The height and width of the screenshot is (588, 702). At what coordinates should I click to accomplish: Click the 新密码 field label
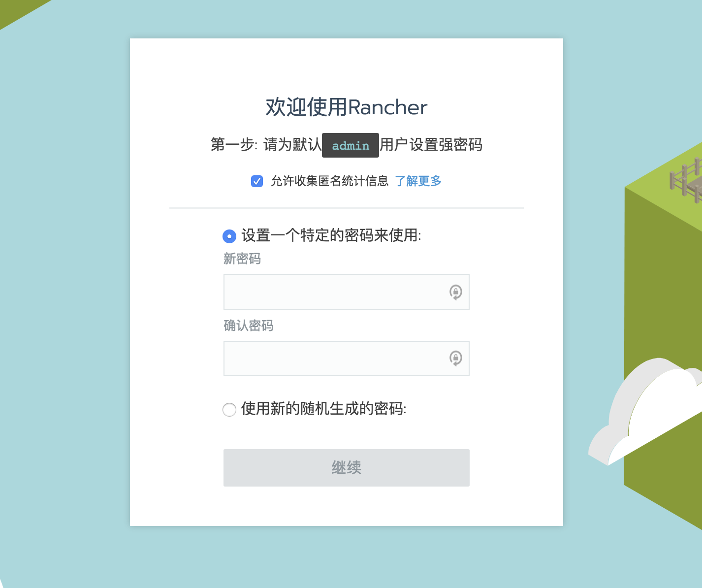242,259
